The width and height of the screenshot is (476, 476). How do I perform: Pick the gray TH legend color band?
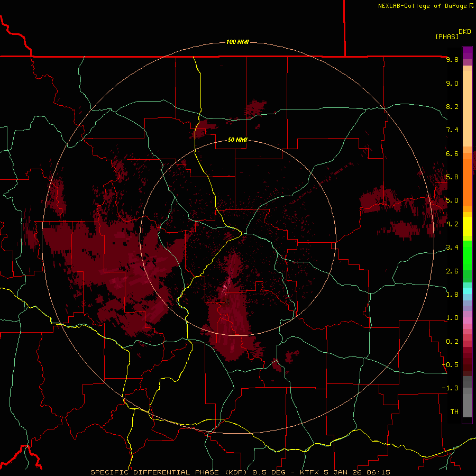pyautogui.click(x=467, y=407)
